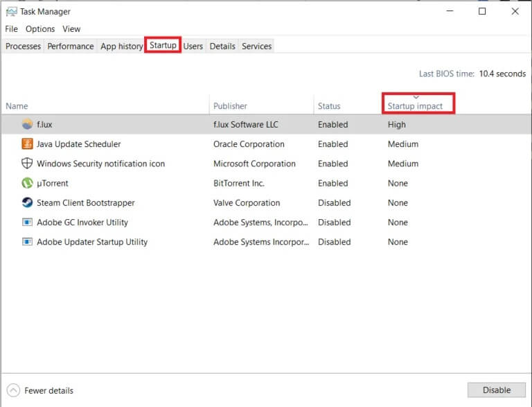Click the Last BIOS time value
Image resolution: width=532 pixels, height=407 pixels.
[502, 73]
